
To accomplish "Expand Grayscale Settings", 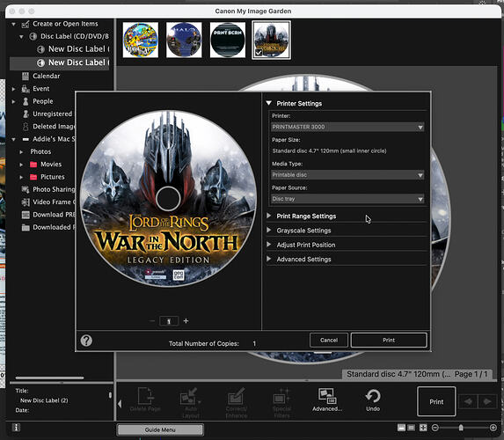I will click(x=269, y=231).
